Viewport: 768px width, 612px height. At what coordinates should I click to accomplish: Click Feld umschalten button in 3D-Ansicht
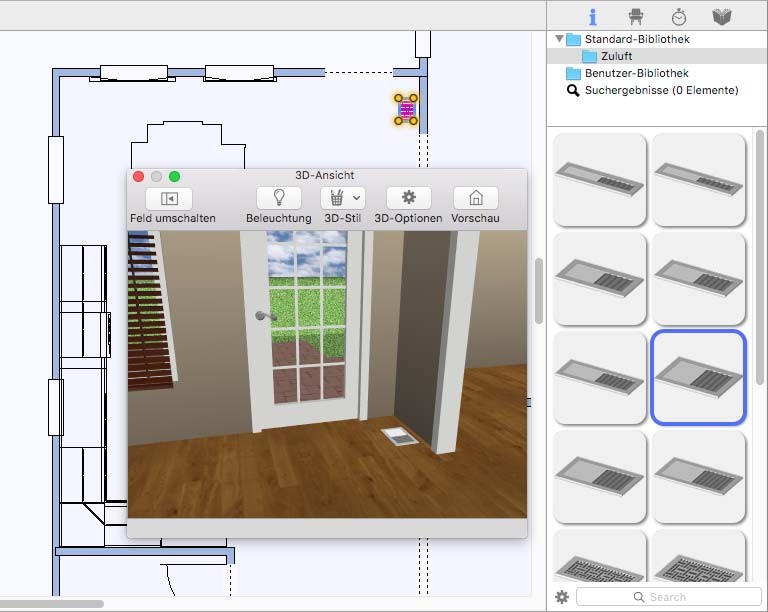click(169, 199)
